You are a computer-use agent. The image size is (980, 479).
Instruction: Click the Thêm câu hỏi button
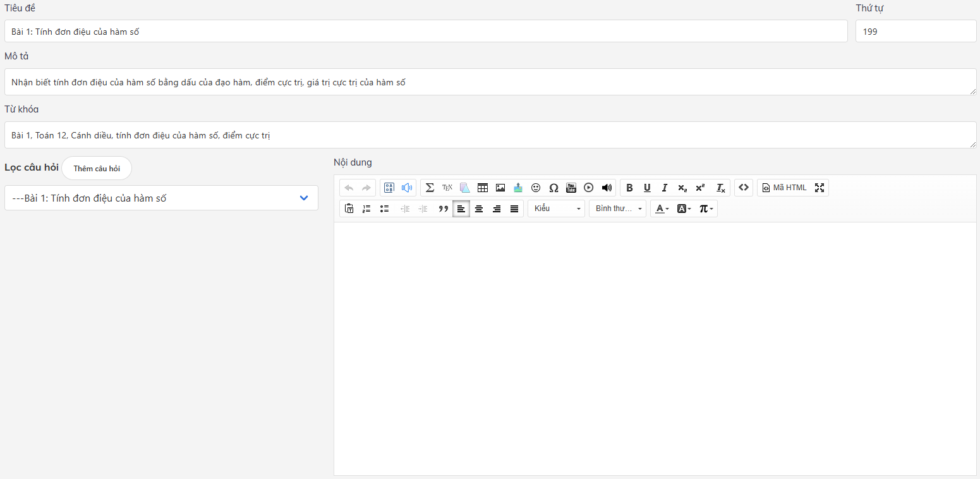[97, 168]
